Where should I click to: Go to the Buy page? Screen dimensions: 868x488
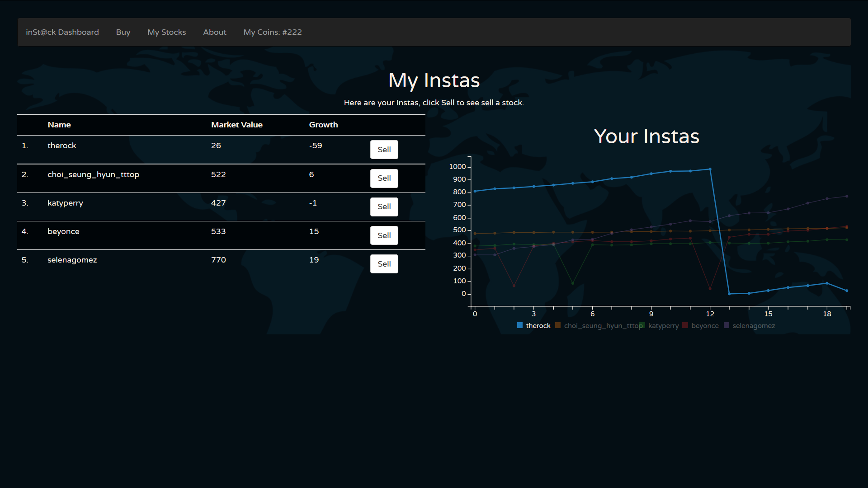[123, 32]
